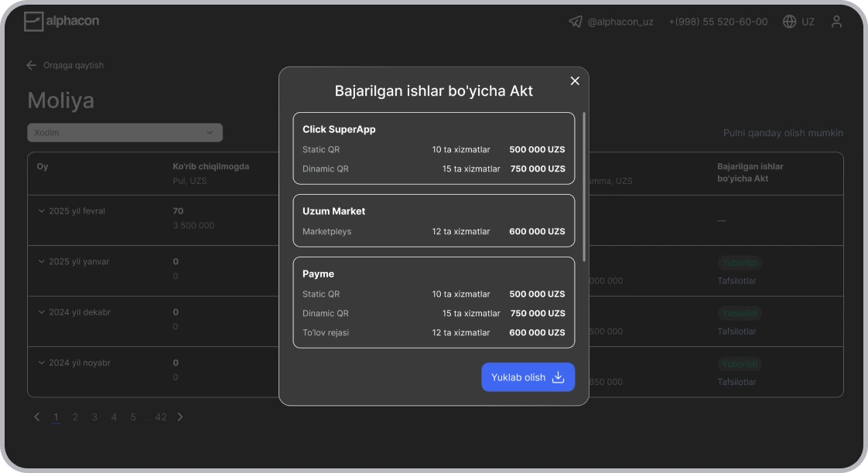
Task: Open Tafsilotlar for 2024 yil dekabr
Action: [x=736, y=332]
